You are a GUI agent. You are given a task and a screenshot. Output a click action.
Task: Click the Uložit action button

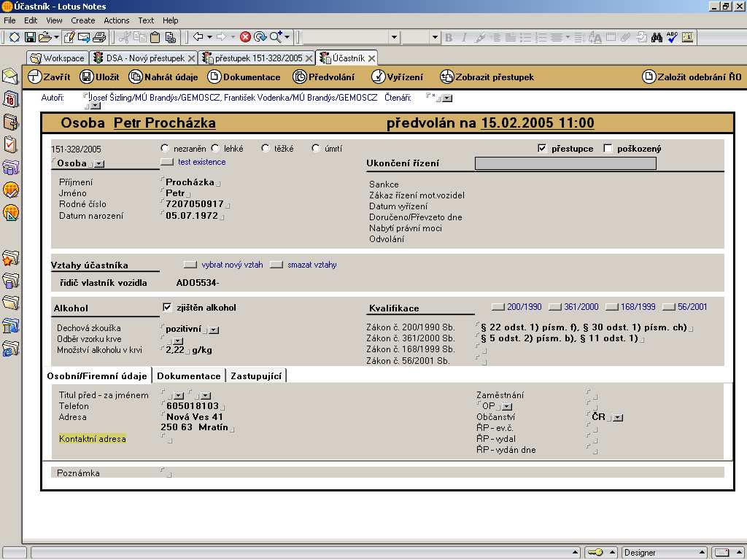click(x=99, y=77)
